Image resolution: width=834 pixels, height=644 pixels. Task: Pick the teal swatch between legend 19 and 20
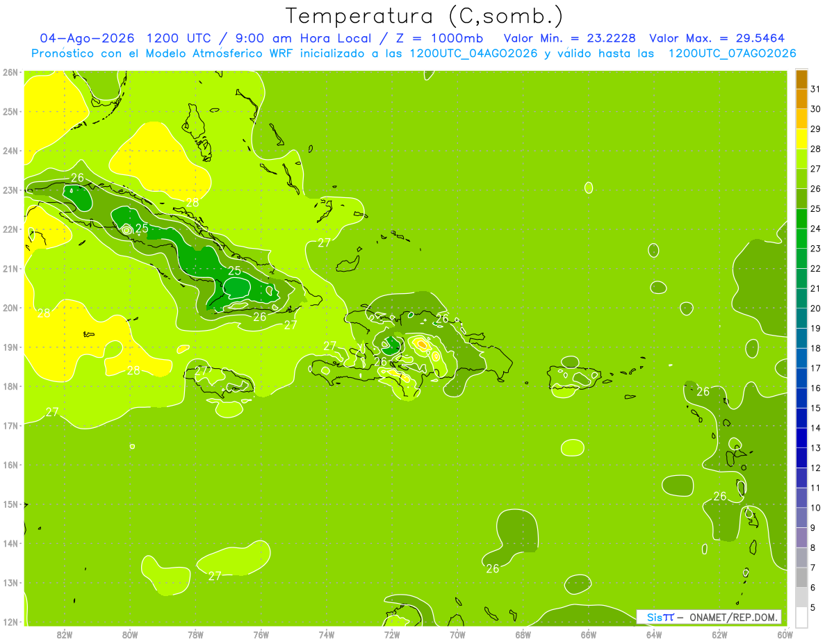coord(801,318)
